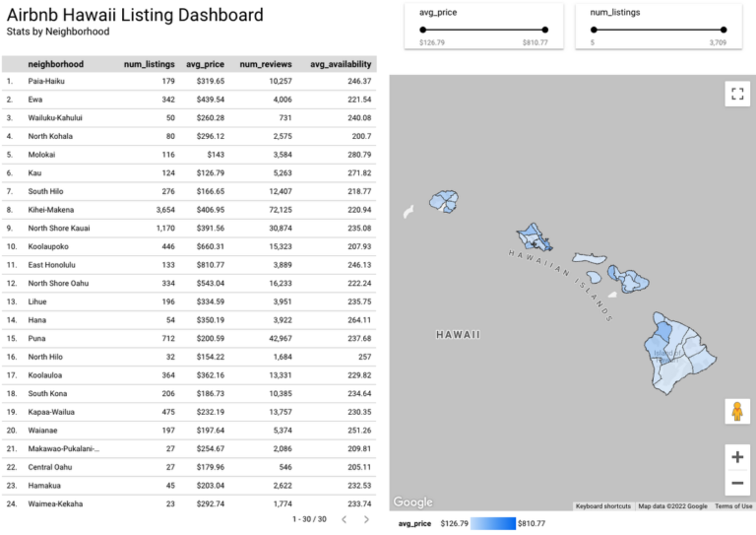Select num_listings slider minimum handle
Screen dimensions: 756x535
tap(594, 30)
